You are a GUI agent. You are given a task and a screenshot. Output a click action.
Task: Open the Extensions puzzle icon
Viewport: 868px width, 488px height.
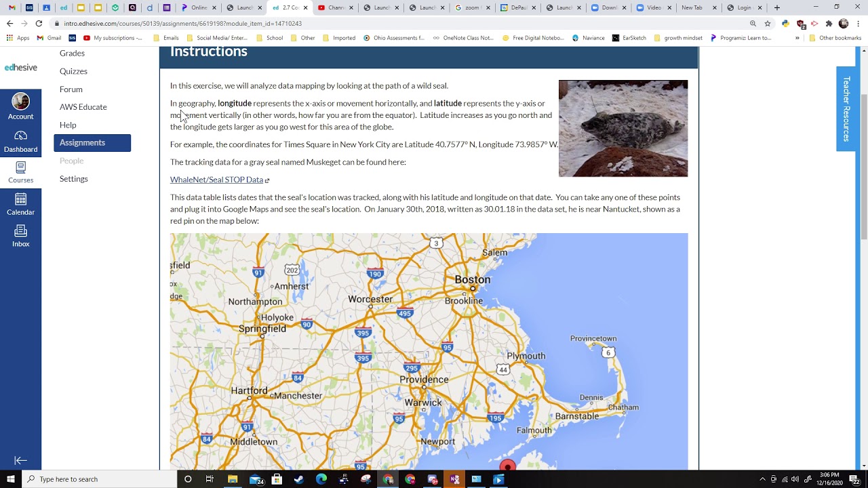829,23
